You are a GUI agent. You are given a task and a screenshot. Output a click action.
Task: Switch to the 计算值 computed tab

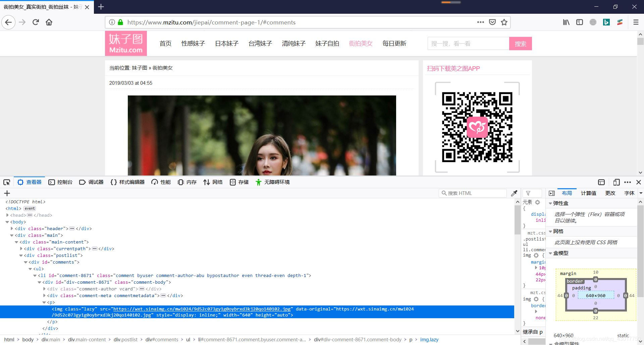(588, 193)
